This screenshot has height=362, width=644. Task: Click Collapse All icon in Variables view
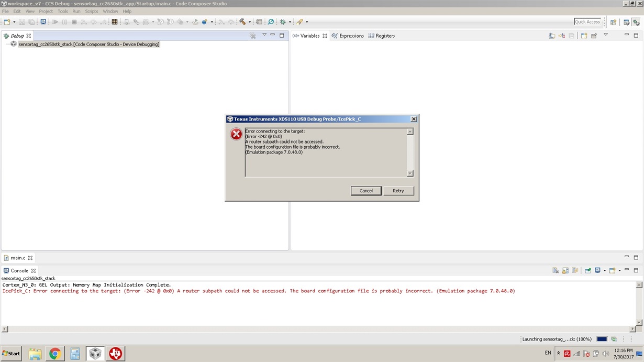572,36
